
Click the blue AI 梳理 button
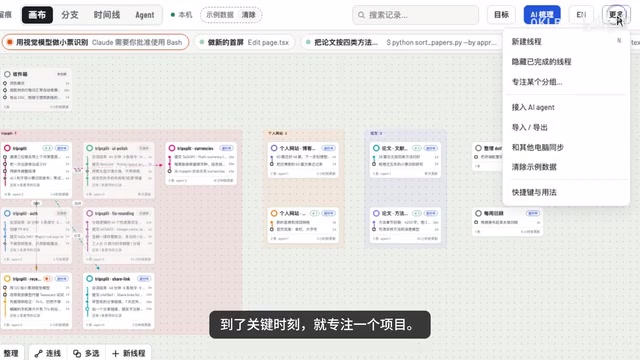coord(542,15)
